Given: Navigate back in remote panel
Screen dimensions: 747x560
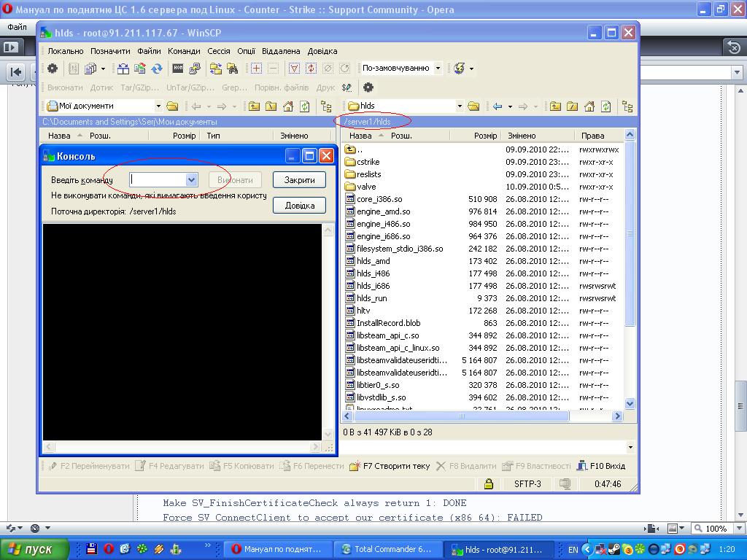Looking at the screenshot, I should point(498,106).
